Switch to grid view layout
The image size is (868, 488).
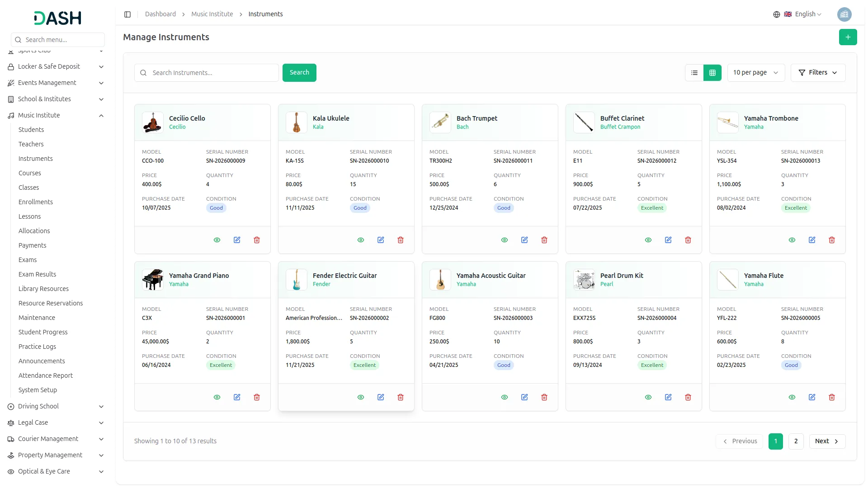tap(712, 73)
